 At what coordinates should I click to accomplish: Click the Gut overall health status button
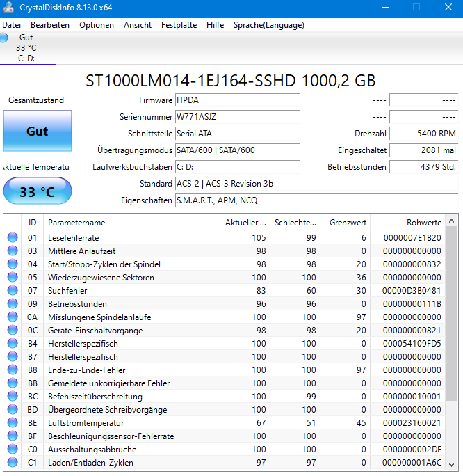click(x=38, y=131)
